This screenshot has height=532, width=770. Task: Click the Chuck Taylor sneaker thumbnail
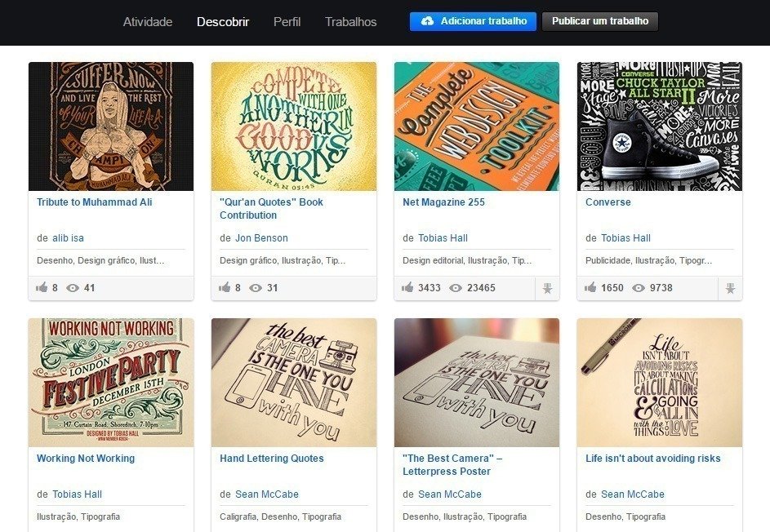click(x=660, y=126)
